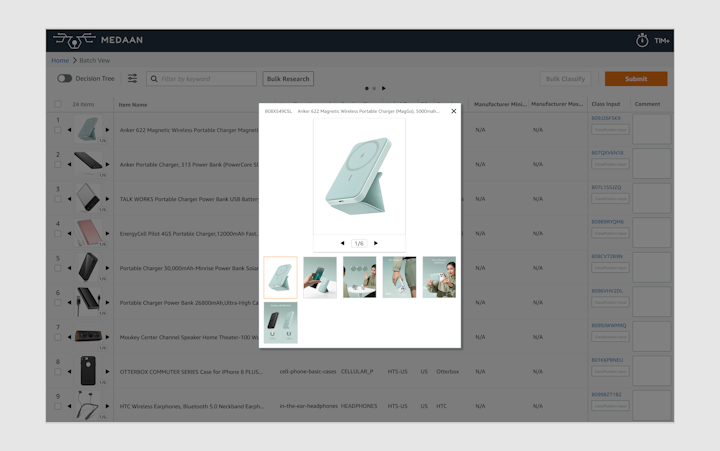Toggle the Decision Tree switch

point(64,79)
